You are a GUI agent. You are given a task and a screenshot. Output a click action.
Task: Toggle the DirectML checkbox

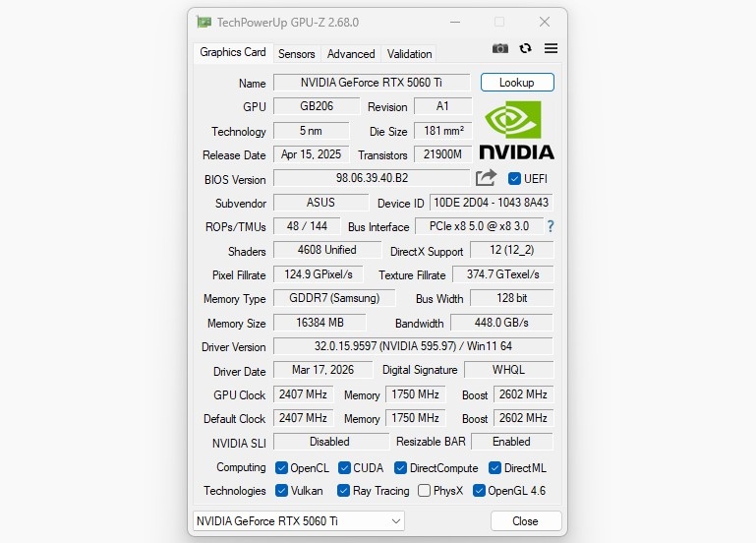tap(494, 468)
